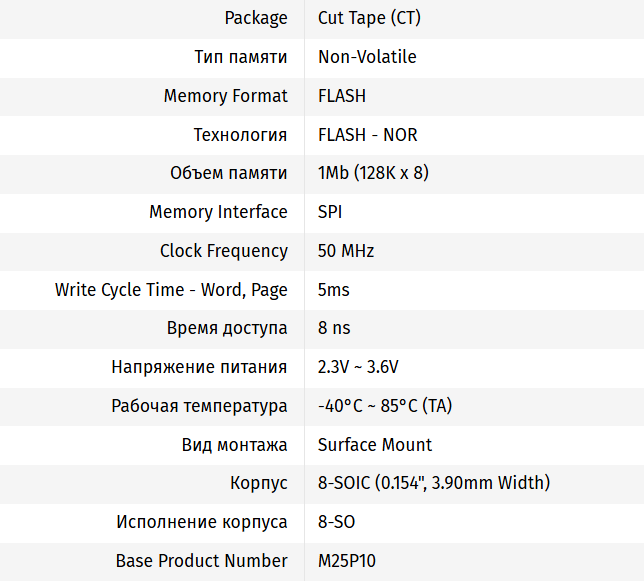644x588 pixels.
Task: Select the "Clock Frequency" label
Action: [223, 251]
